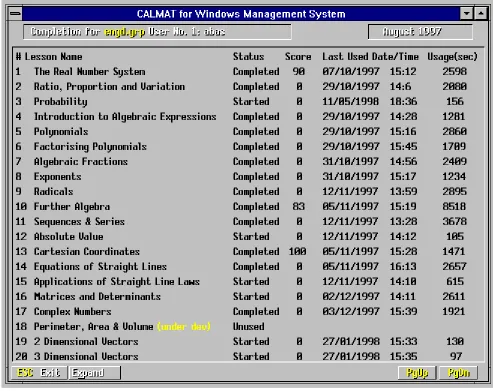Click the yellow (under dev) label

click(x=184, y=327)
